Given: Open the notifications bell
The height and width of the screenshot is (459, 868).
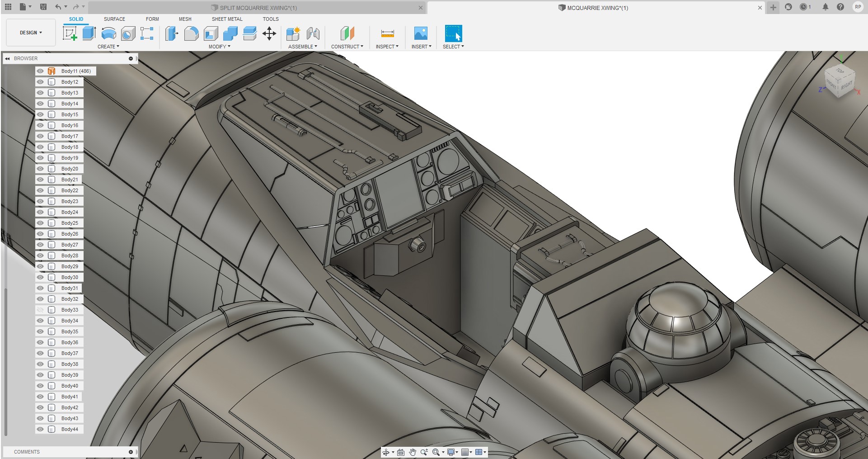Looking at the screenshot, I should pyautogui.click(x=825, y=7).
